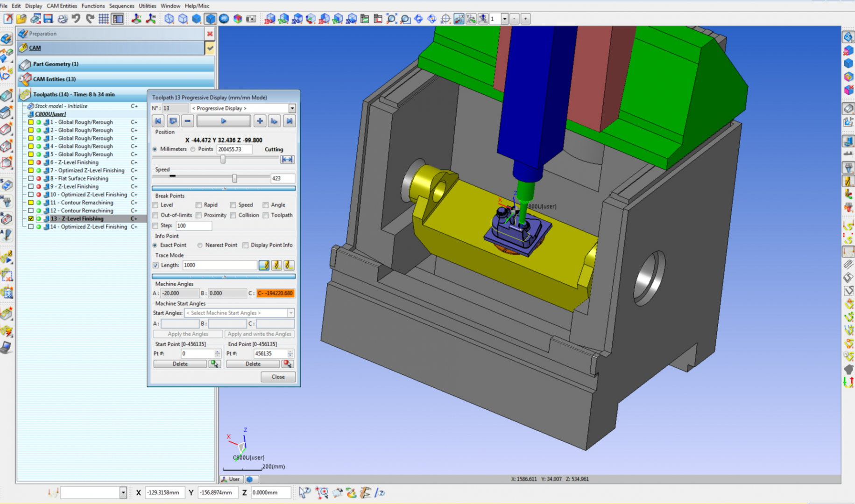Image resolution: width=855 pixels, height=504 pixels.
Task: Click the Step value input field
Action: click(194, 225)
